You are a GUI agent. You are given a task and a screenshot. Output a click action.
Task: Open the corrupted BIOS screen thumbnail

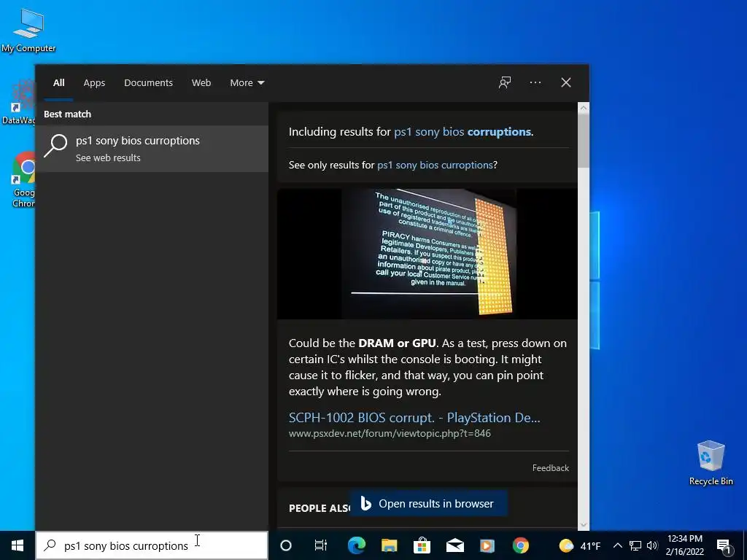(x=427, y=254)
